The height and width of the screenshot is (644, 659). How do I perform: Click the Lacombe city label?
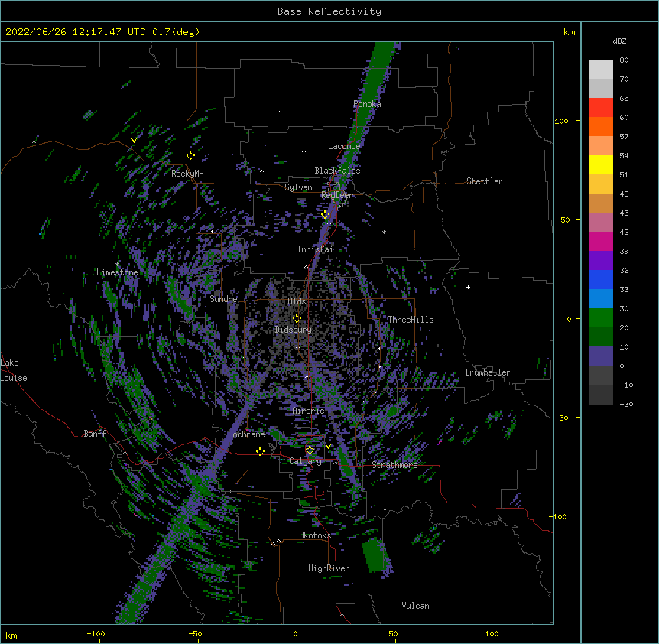pyautogui.click(x=344, y=146)
